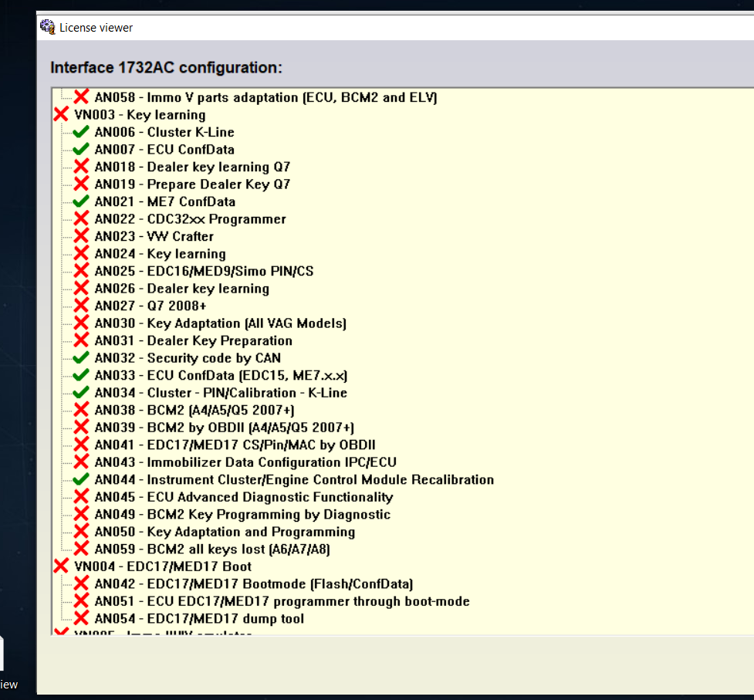Select AN027 - Q7 2008+ entry
This screenshot has height=700, width=754.
click(x=150, y=306)
